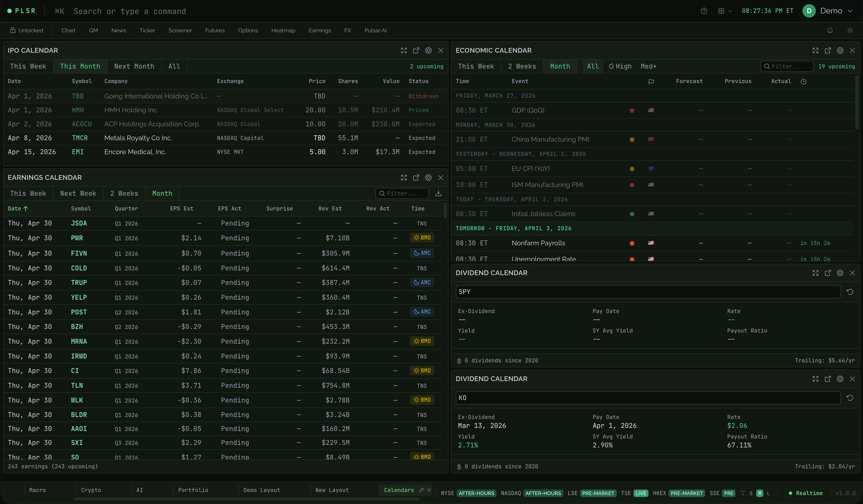Switch to the Month tab in Earnings Calendar
Image resolution: width=863 pixels, height=504 pixels.
(x=162, y=193)
